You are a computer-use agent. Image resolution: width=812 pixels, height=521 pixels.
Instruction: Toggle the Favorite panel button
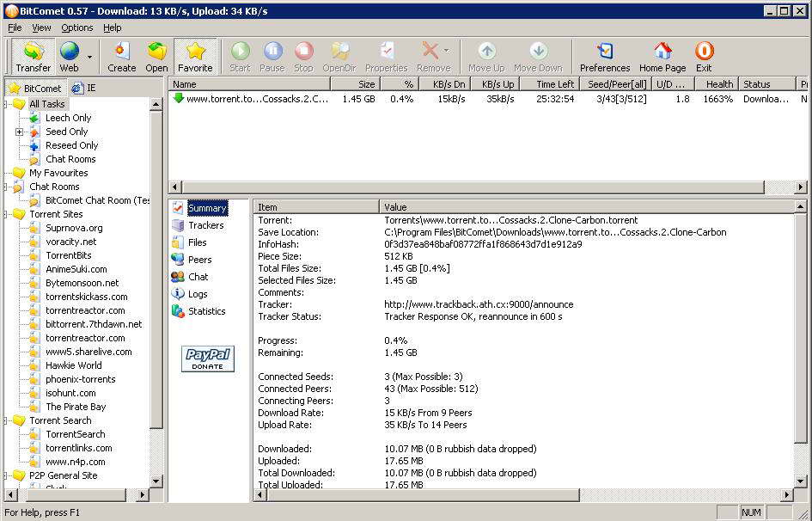pos(195,57)
